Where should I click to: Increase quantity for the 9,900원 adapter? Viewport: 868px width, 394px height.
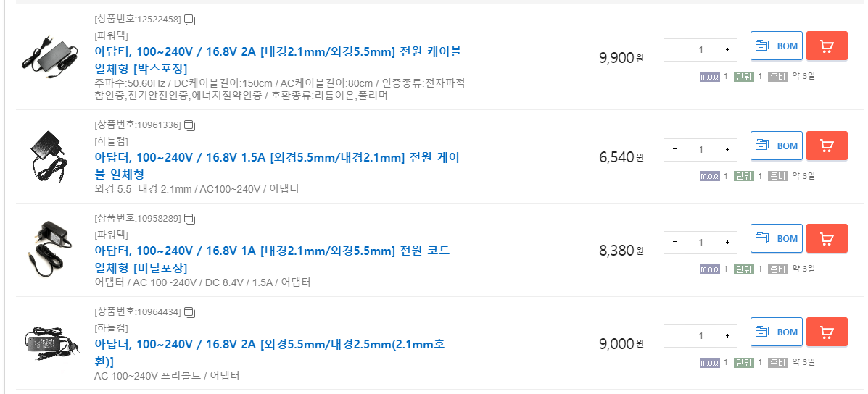coord(727,50)
